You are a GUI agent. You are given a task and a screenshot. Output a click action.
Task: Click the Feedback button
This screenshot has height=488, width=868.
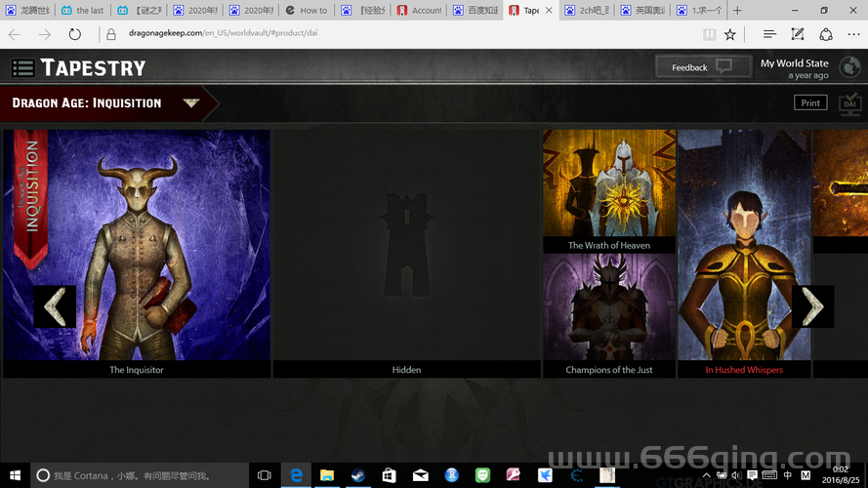[x=703, y=67]
